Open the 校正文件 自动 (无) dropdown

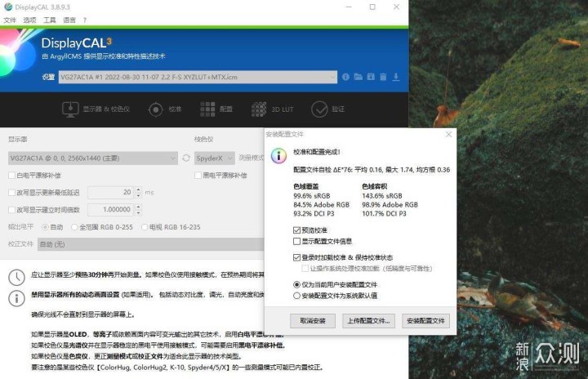click(151, 244)
